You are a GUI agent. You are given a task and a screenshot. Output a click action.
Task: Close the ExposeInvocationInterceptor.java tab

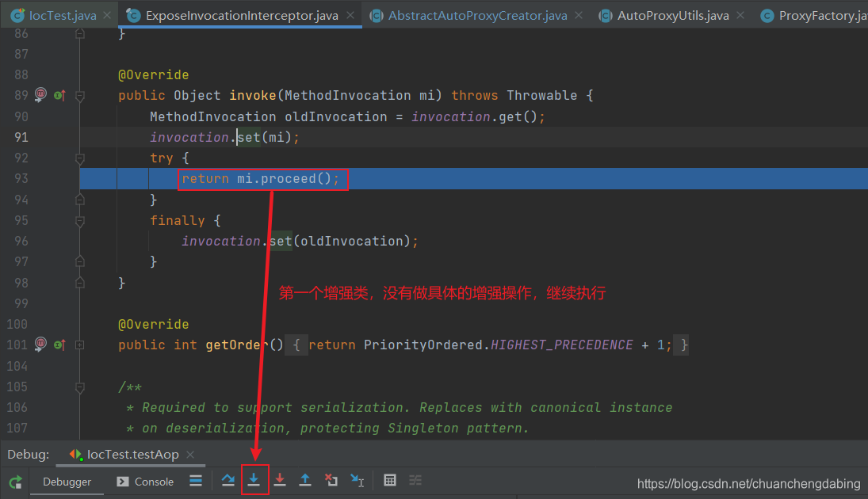pyautogui.click(x=350, y=16)
